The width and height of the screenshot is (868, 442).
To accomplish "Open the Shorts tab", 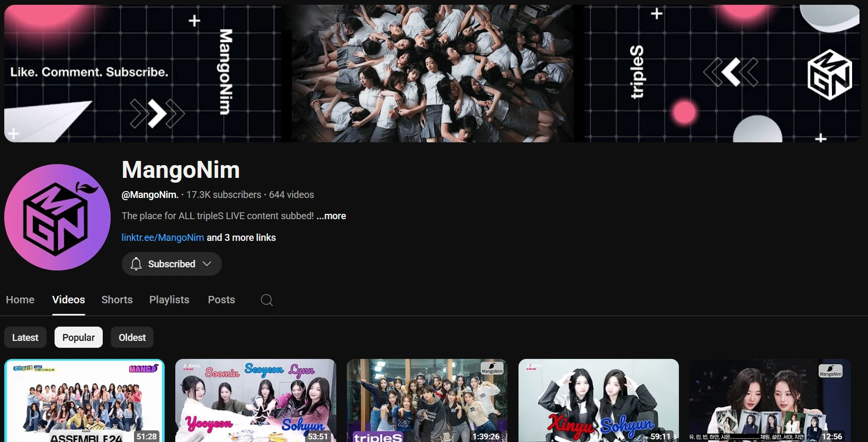I will pos(117,300).
